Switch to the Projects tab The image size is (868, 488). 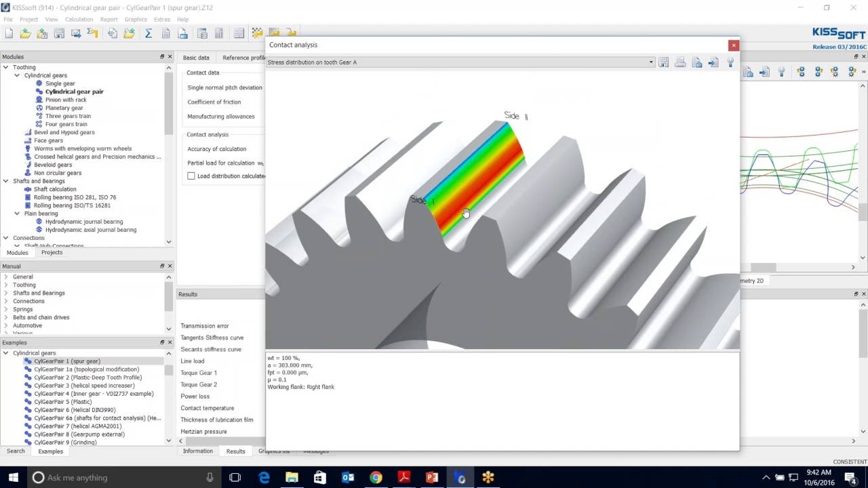coord(52,252)
